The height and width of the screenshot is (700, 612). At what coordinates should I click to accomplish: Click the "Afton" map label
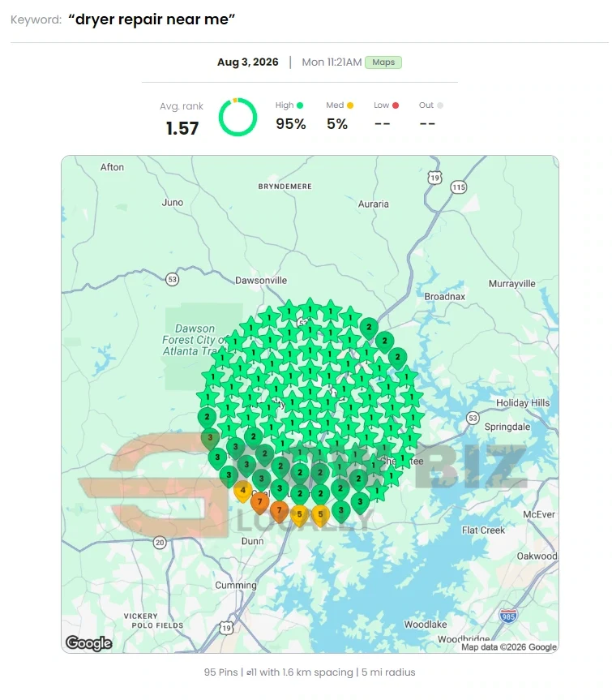pos(112,167)
